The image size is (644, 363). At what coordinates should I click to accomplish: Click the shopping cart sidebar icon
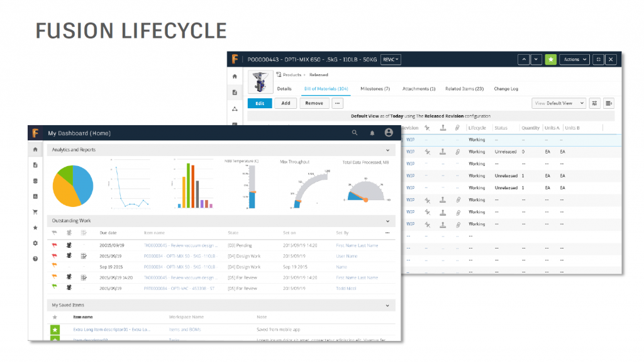[x=35, y=212]
